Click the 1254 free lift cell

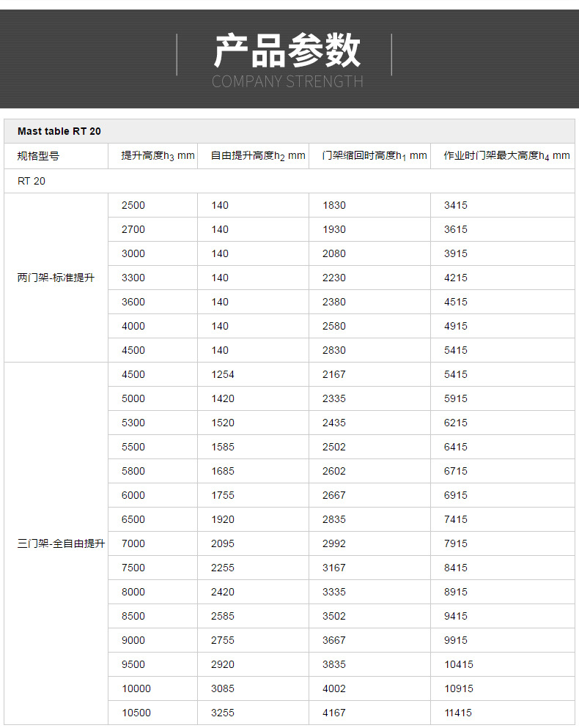223,374
